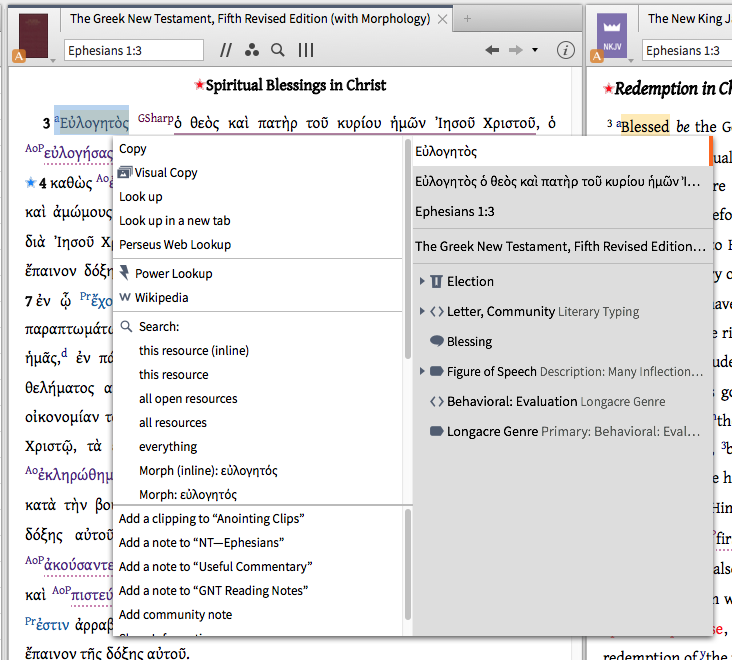Viewport: 732px width, 660px height.
Task: Click the blue star beside verse 4
Action: 30,182
